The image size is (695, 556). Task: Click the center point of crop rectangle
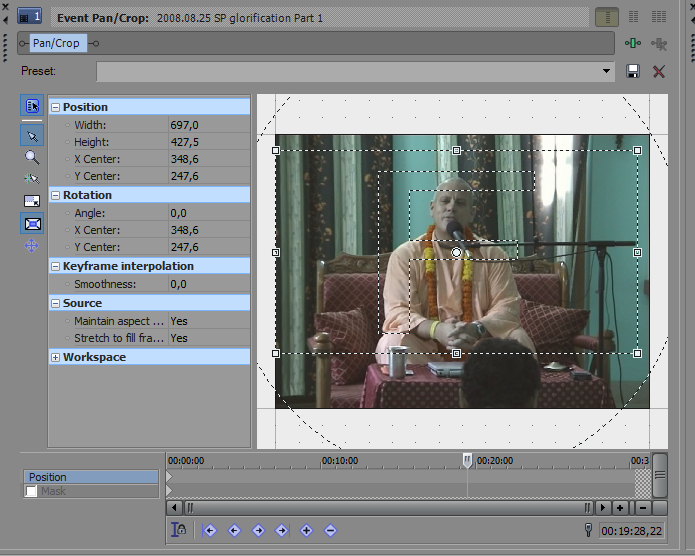pos(456,252)
